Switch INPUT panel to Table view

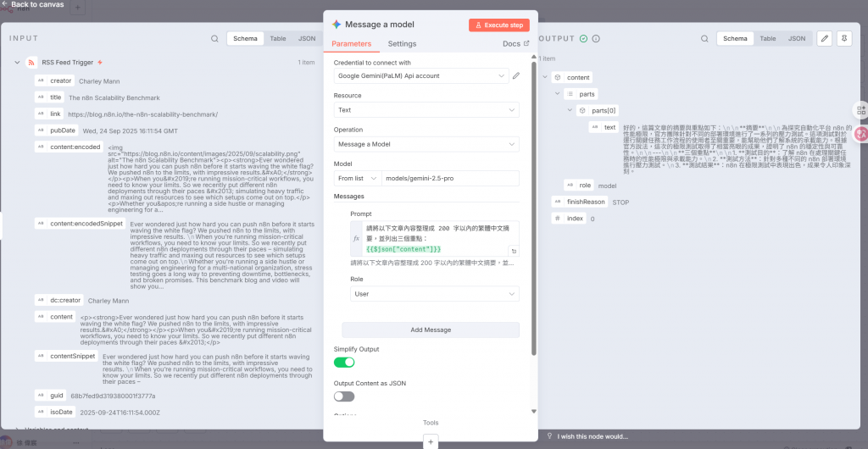tap(278, 39)
